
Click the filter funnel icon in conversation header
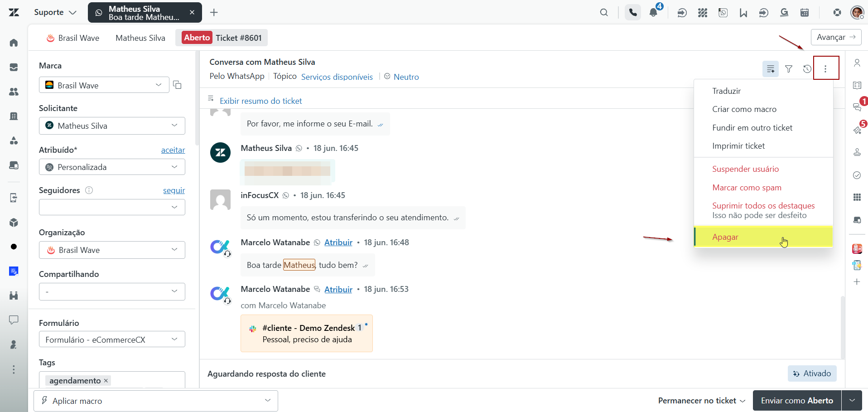pyautogui.click(x=789, y=69)
